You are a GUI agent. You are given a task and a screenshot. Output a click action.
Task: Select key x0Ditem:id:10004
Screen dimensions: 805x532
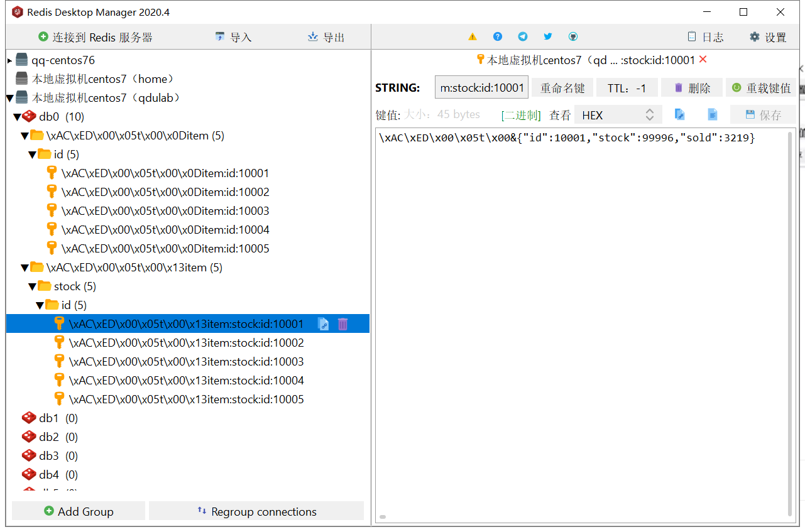tap(165, 229)
